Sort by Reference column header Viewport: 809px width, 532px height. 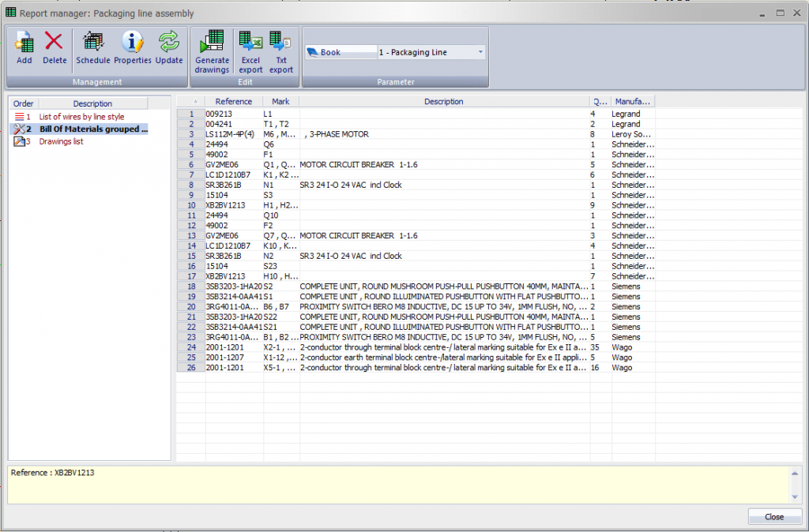click(x=233, y=102)
